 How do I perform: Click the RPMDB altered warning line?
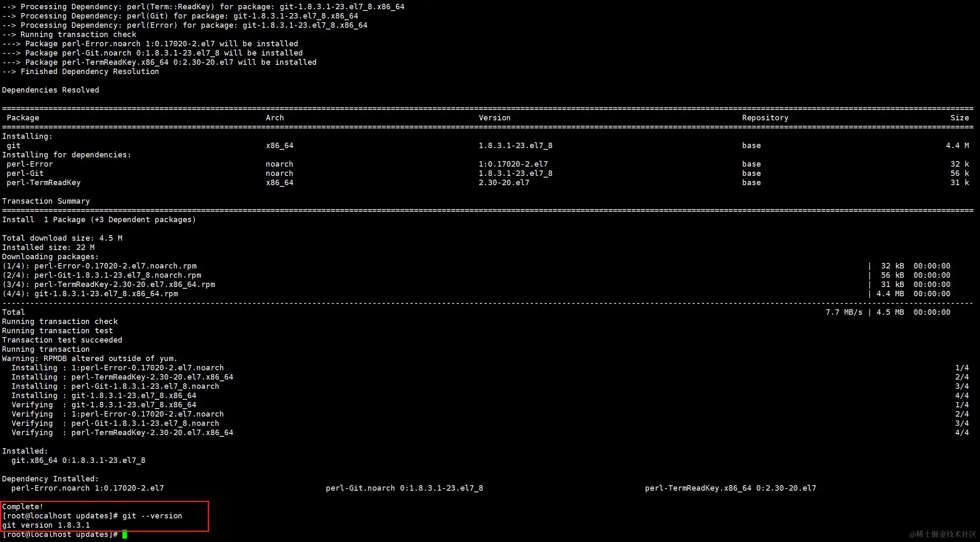pos(90,359)
